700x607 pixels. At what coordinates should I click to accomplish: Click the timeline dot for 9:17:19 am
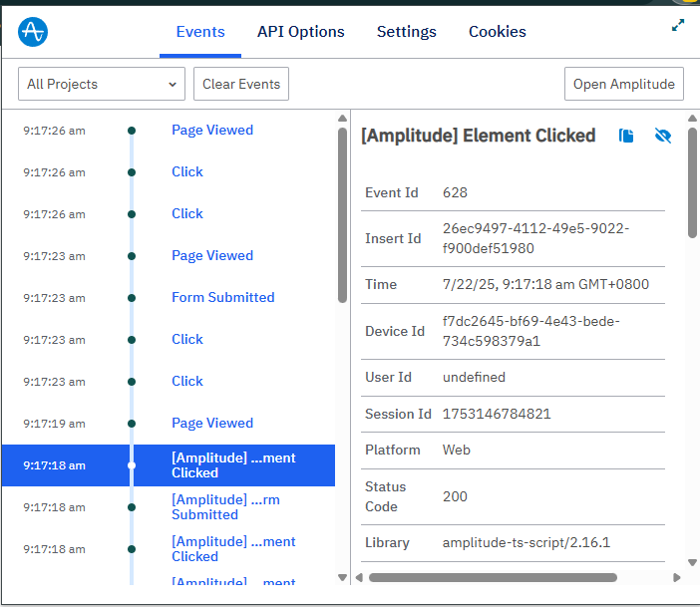pos(132,424)
